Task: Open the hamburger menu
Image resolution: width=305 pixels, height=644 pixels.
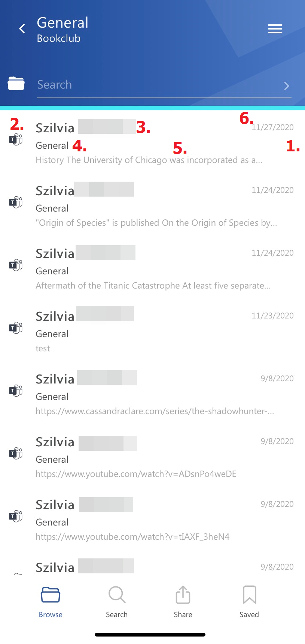Action: click(x=275, y=29)
